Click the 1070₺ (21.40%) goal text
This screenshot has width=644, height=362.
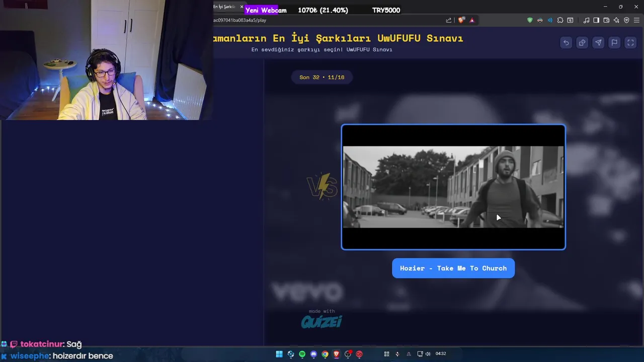coord(323,10)
